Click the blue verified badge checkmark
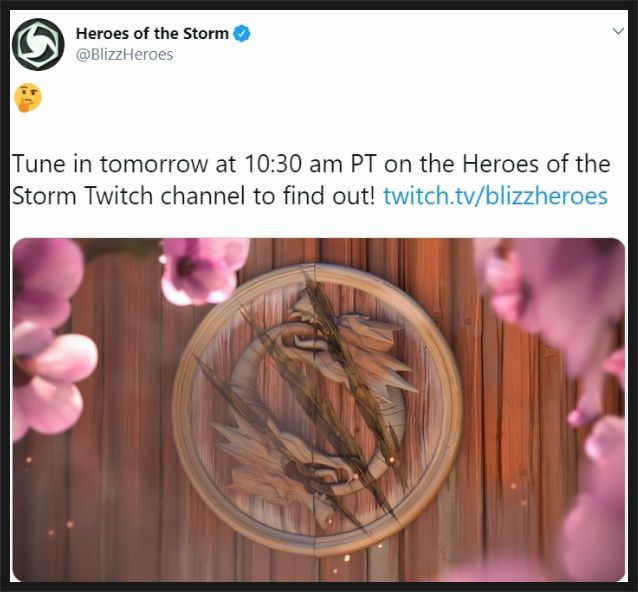This screenshot has height=592, width=638. coord(242,34)
